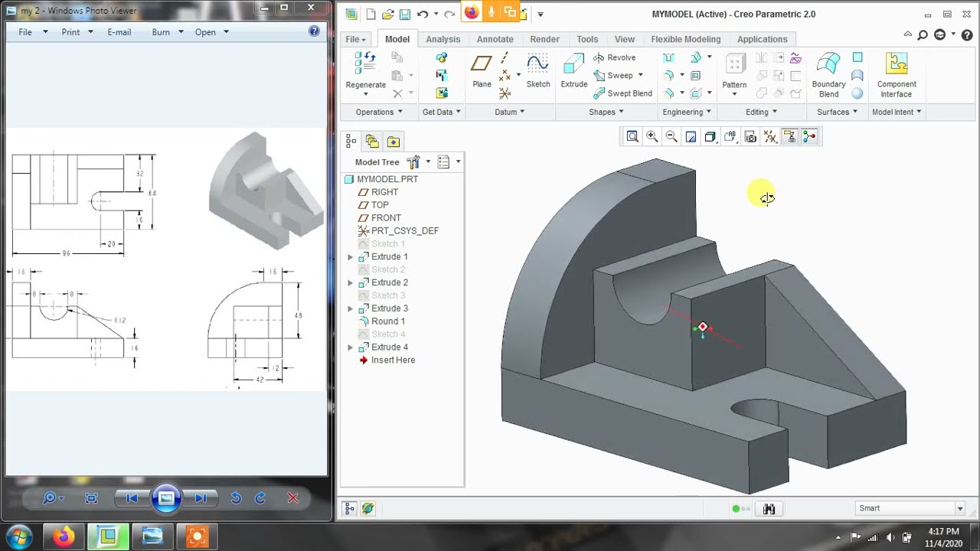Image resolution: width=980 pixels, height=551 pixels.
Task: Rotate image clockwise in Photo Viewer
Action: point(260,498)
